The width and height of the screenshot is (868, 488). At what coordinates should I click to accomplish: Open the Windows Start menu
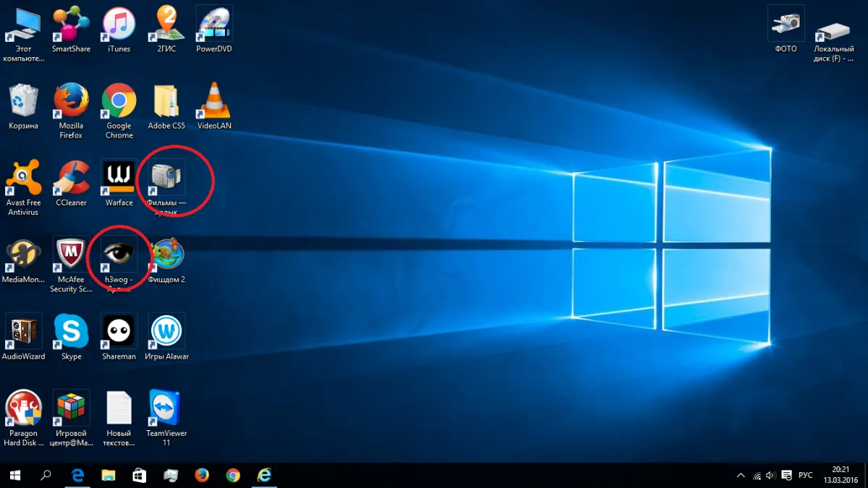click(14, 475)
